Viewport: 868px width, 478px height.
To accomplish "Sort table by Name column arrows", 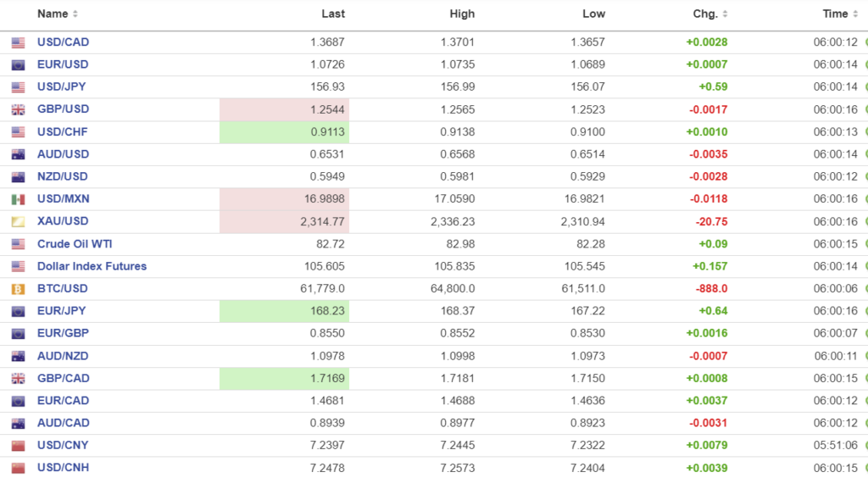I will [x=75, y=14].
